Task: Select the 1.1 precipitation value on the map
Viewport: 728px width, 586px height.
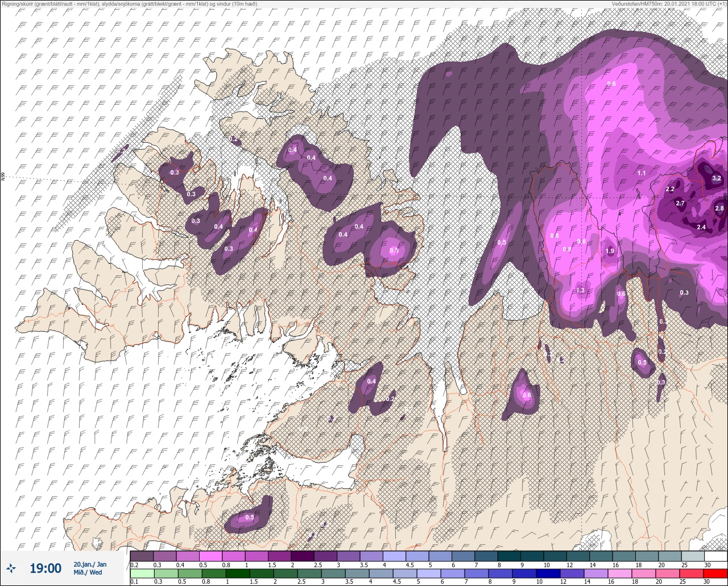Action: [642, 173]
